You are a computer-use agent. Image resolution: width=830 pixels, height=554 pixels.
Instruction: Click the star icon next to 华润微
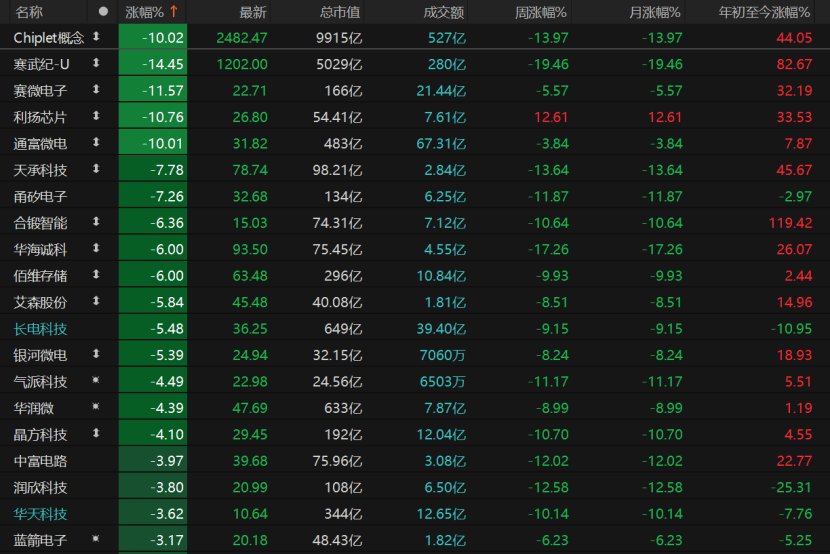[x=97, y=407]
